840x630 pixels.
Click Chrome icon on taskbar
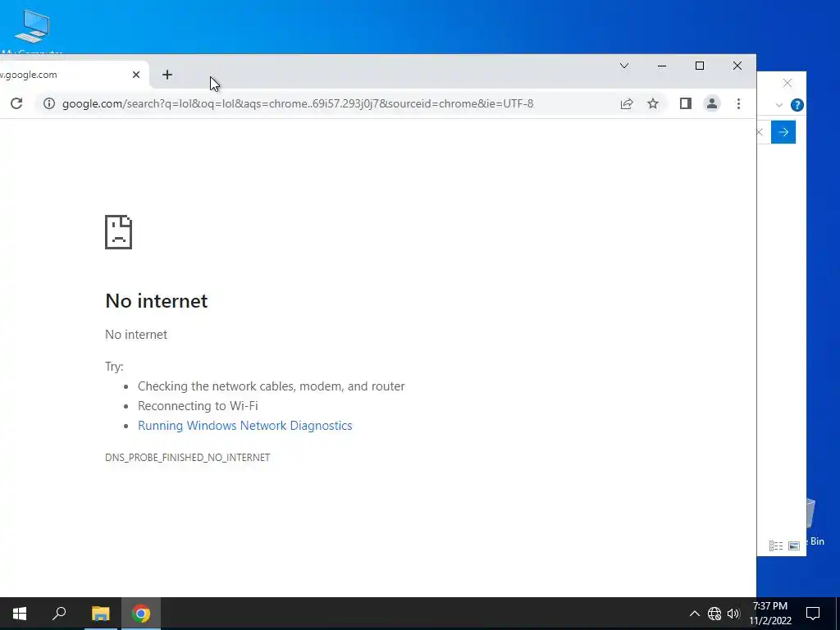point(141,614)
